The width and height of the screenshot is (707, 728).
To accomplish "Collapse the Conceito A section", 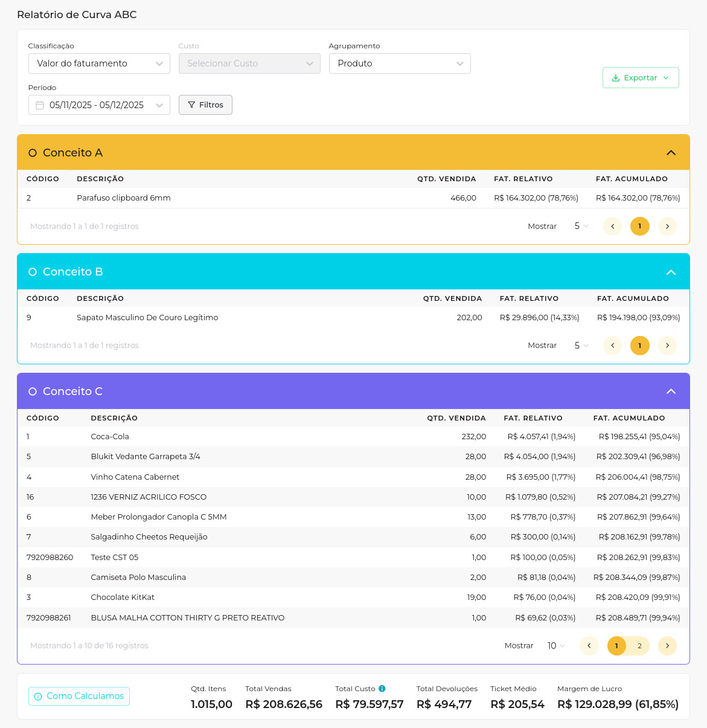I will pyautogui.click(x=671, y=153).
